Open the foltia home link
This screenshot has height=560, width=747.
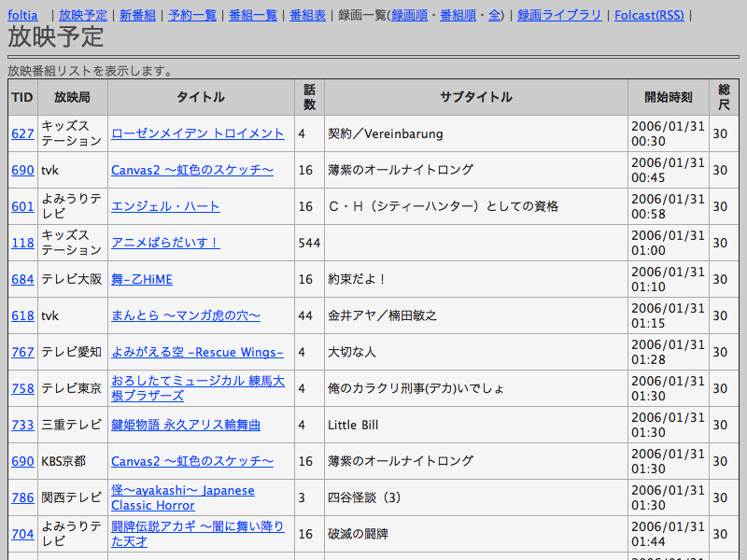point(22,15)
